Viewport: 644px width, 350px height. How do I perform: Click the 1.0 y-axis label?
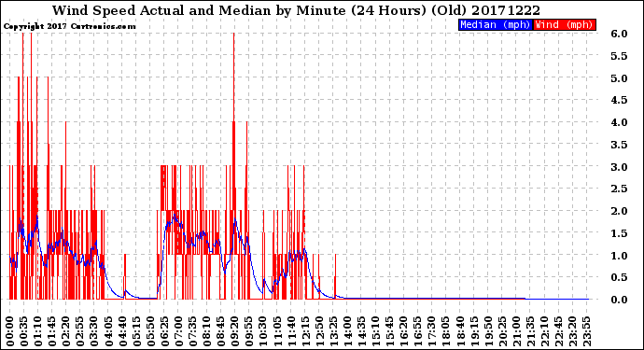click(619, 256)
